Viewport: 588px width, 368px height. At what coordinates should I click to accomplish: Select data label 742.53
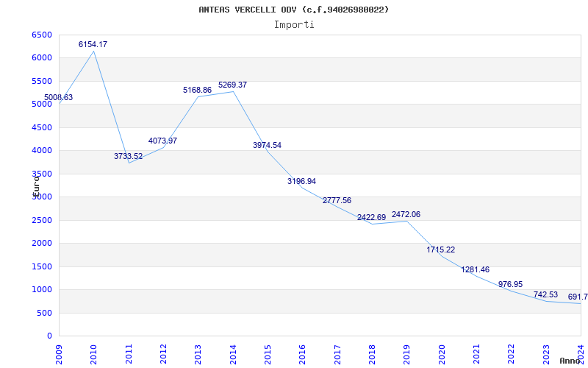pos(545,295)
